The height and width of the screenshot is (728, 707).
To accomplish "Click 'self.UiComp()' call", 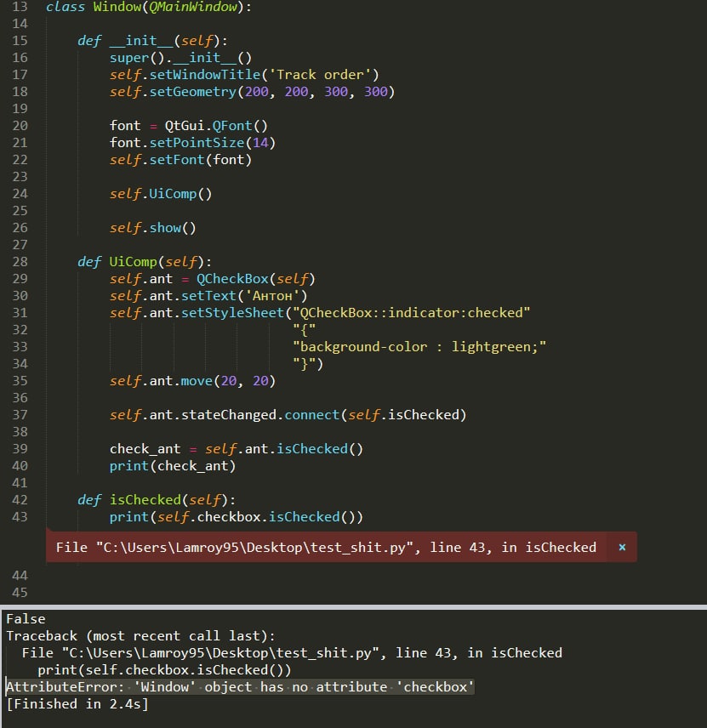I will pyautogui.click(x=161, y=194).
